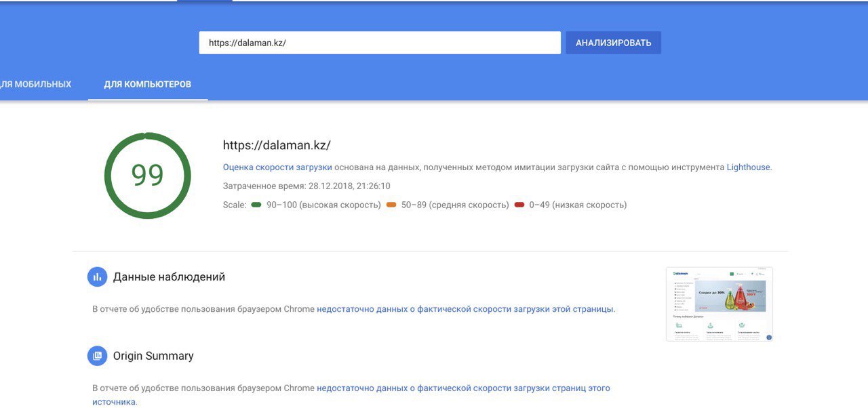Click the Origin Summary heading
868x408 pixels.
pos(153,356)
